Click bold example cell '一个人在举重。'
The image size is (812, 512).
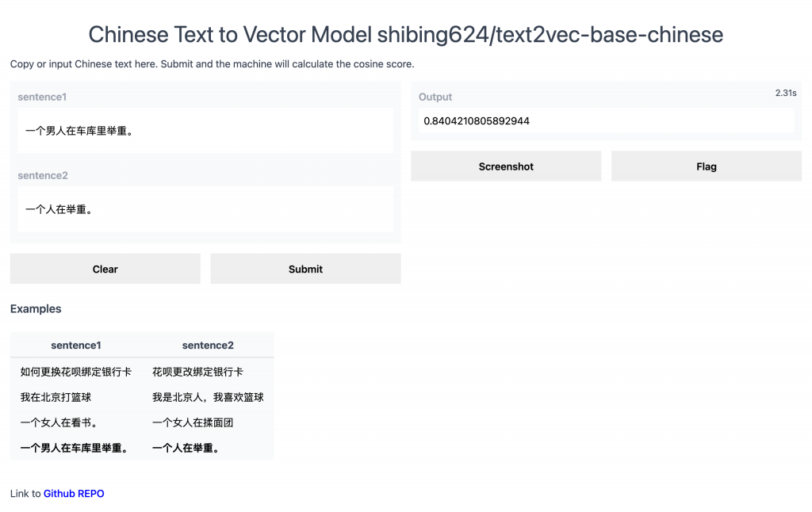click(x=186, y=448)
